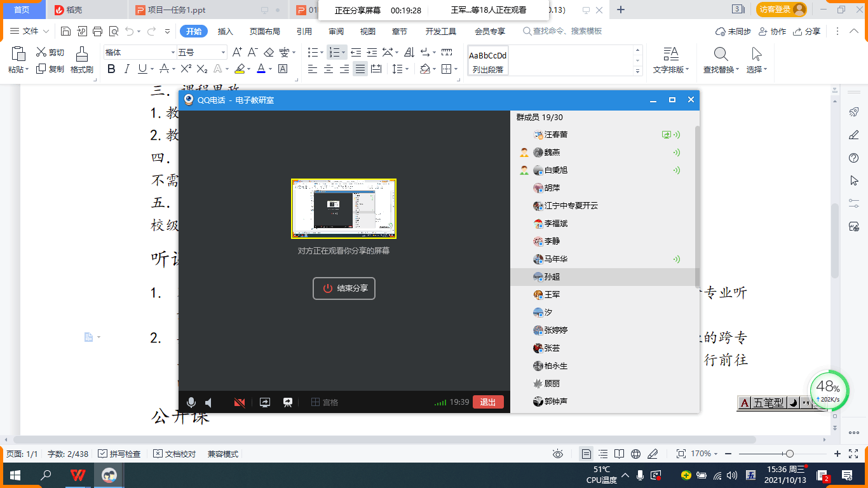Screen dimensions: 868x488
Task: Click the 分享 button in WPS header
Action: point(806,31)
